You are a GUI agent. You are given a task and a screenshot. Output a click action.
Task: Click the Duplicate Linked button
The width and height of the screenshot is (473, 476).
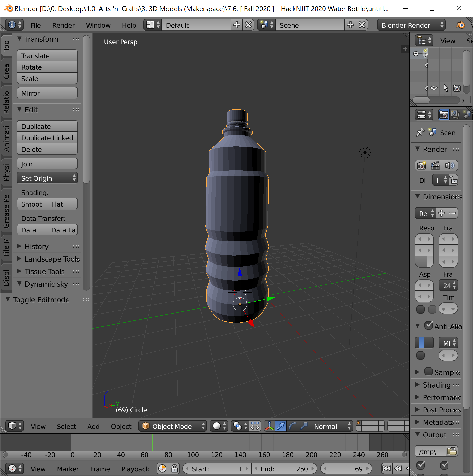(47, 138)
